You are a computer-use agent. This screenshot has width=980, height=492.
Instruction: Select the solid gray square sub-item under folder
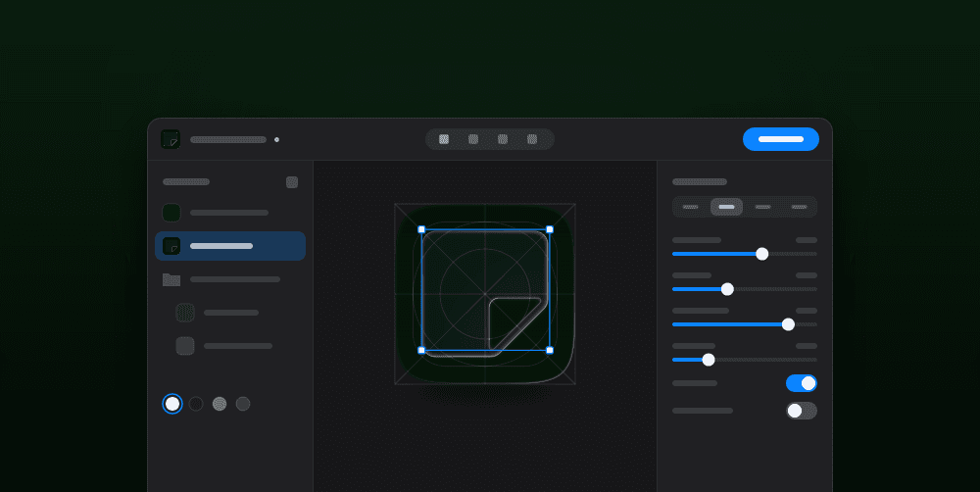click(x=230, y=346)
